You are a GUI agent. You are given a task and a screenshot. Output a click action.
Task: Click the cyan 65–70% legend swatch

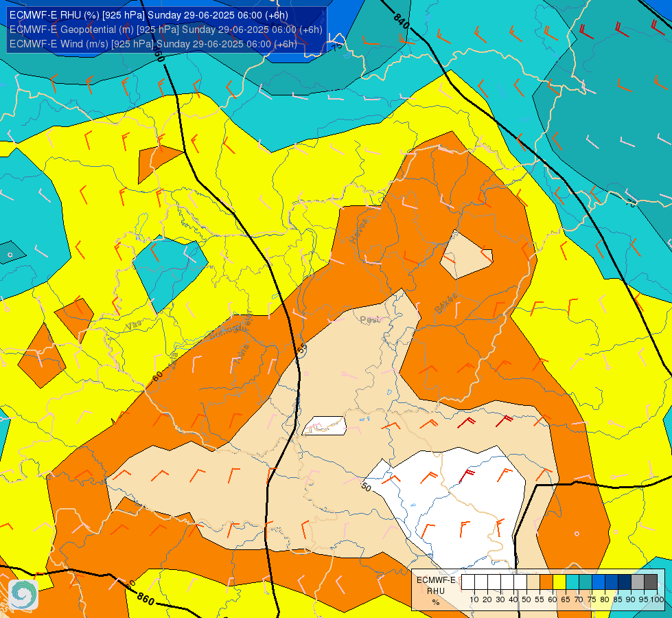click(572, 582)
